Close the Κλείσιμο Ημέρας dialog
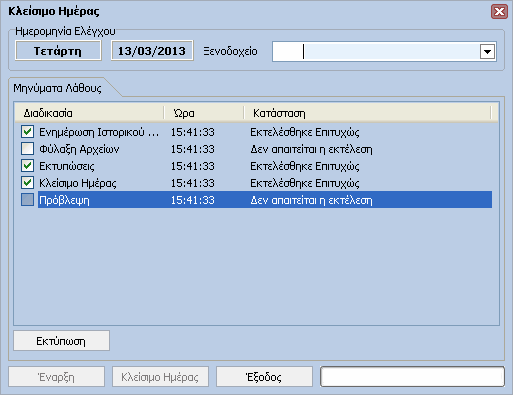The height and width of the screenshot is (395, 513). [x=499, y=12]
